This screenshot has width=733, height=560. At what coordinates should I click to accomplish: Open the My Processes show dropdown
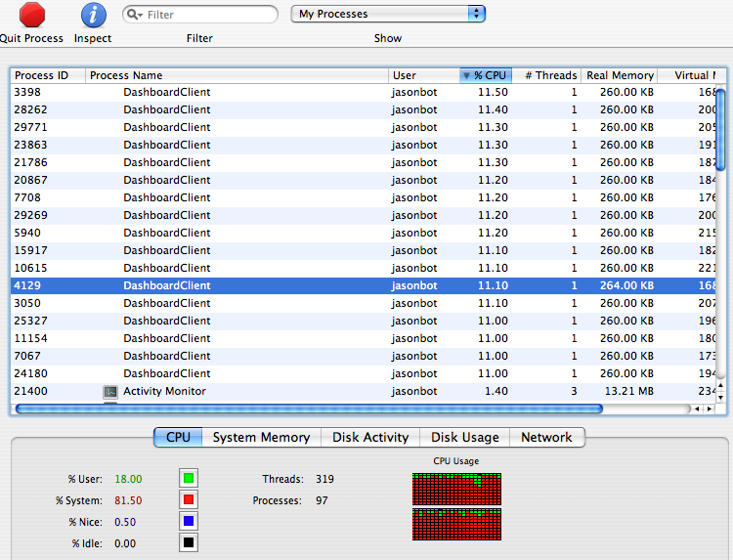click(x=388, y=14)
